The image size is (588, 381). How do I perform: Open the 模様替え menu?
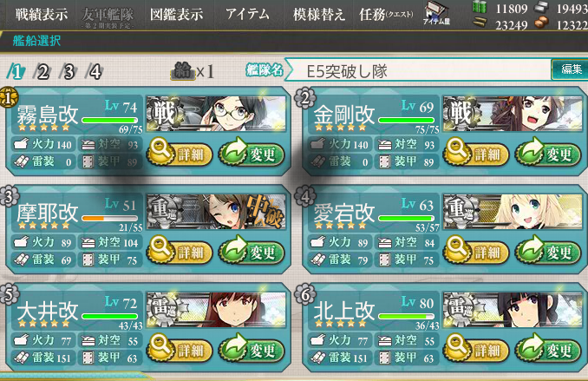point(319,15)
